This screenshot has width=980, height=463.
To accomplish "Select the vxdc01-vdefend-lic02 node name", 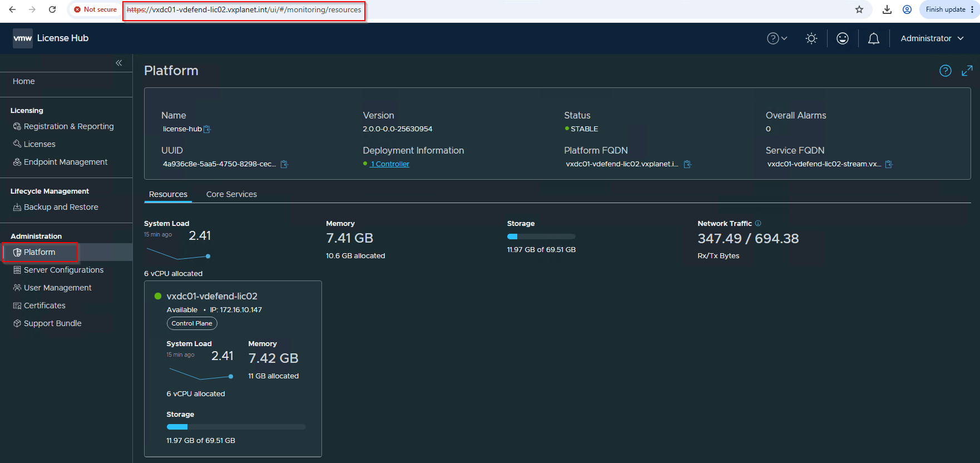I will pos(212,296).
